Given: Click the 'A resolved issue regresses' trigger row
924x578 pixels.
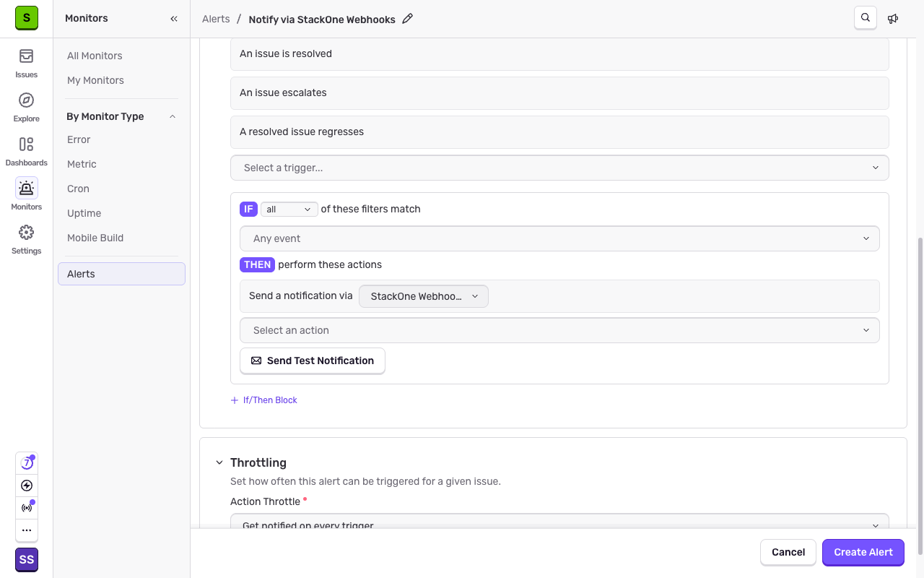Looking at the screenshot, I should [559, 131].
